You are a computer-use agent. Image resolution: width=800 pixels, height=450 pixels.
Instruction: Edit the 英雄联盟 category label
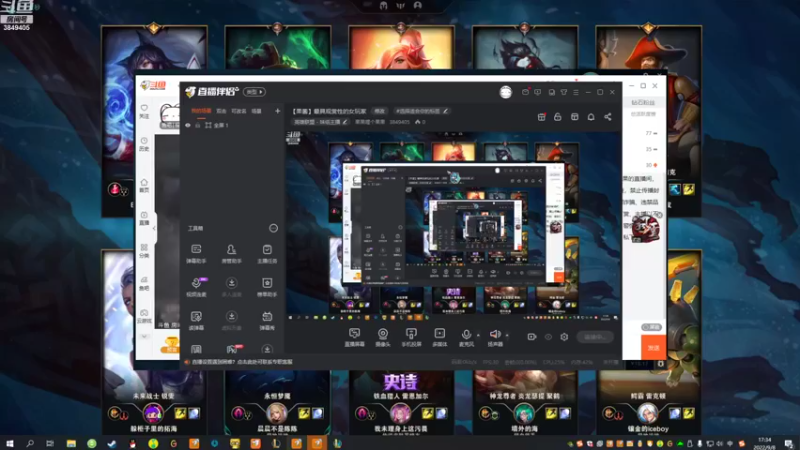321,122
